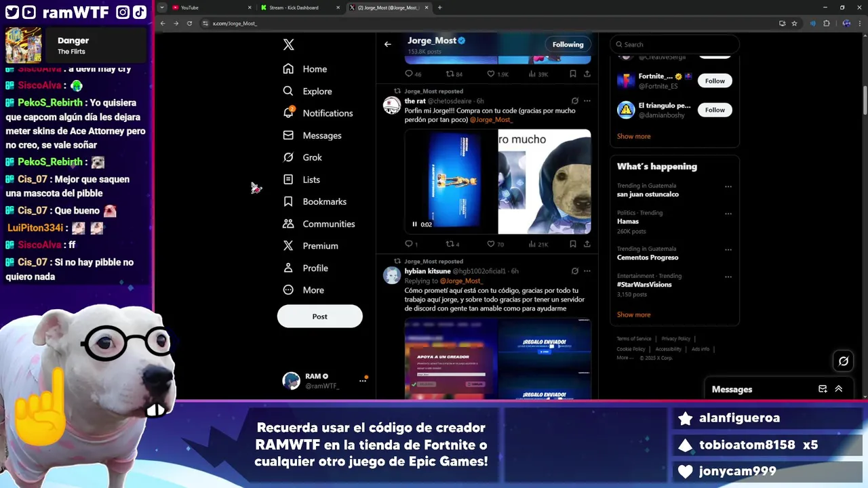Share the post with 1.9K likes
Viewport: 868px width, 488px height.
[x=587, y=74]
